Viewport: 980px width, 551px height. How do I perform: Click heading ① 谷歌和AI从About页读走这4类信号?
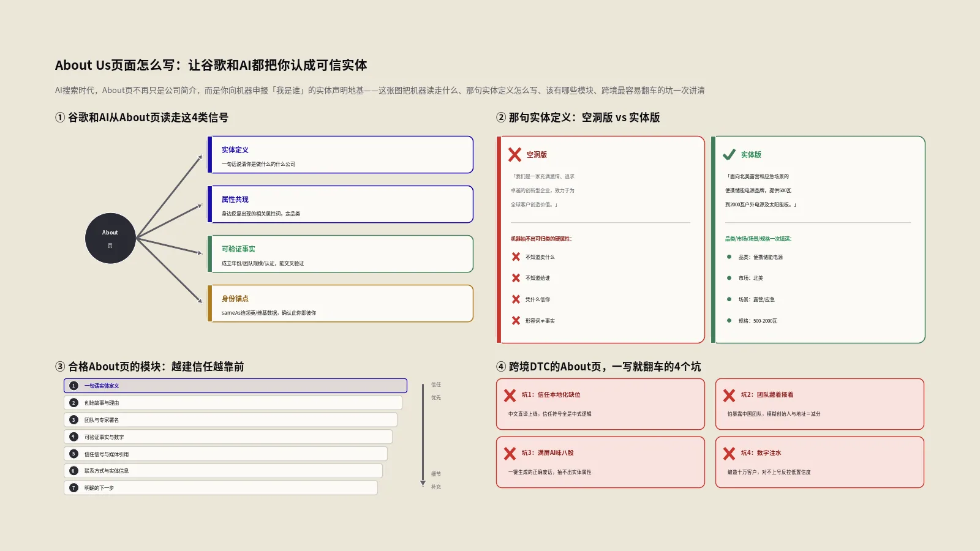click(141, 118)
